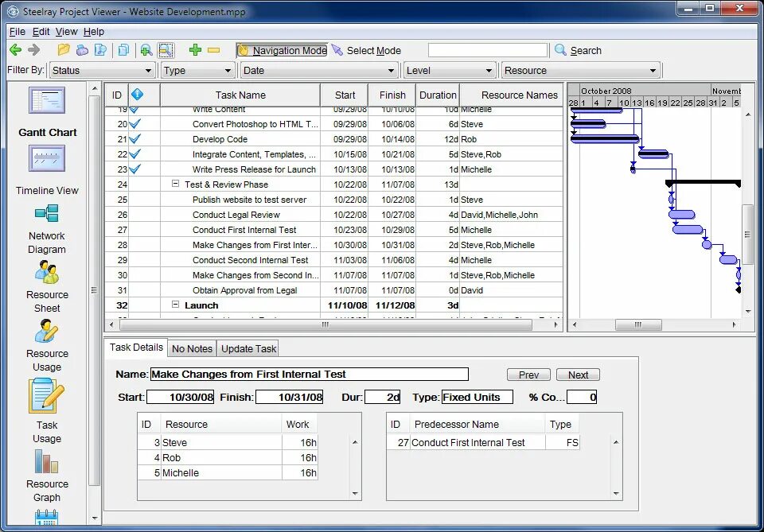
Task: Open the Date filter dropdown
Action: click(319, 71)
